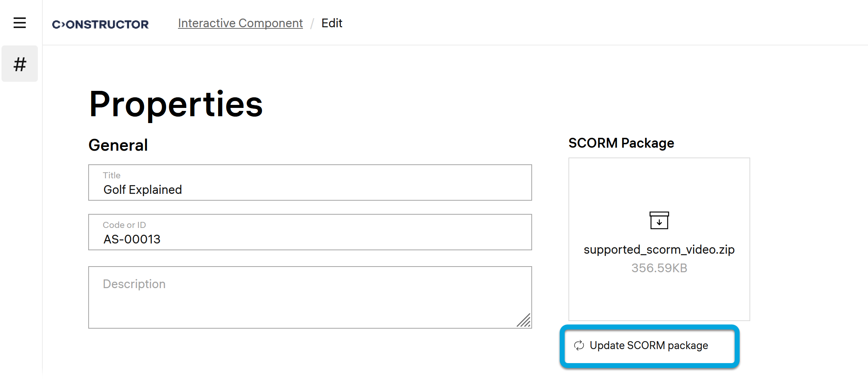
Task: Click the SCORM Package section heading
Action: click(621, 143)
